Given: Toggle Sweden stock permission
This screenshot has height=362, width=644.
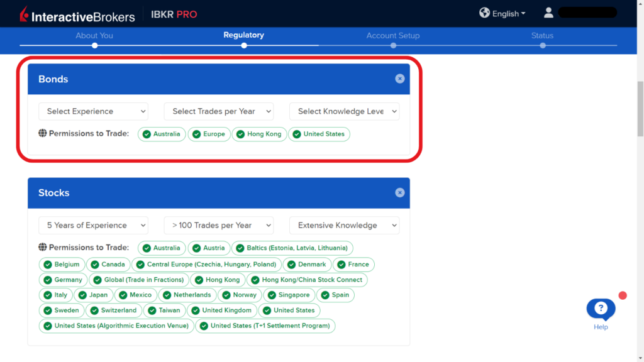Looking at the screenshot, I should 62,310.
